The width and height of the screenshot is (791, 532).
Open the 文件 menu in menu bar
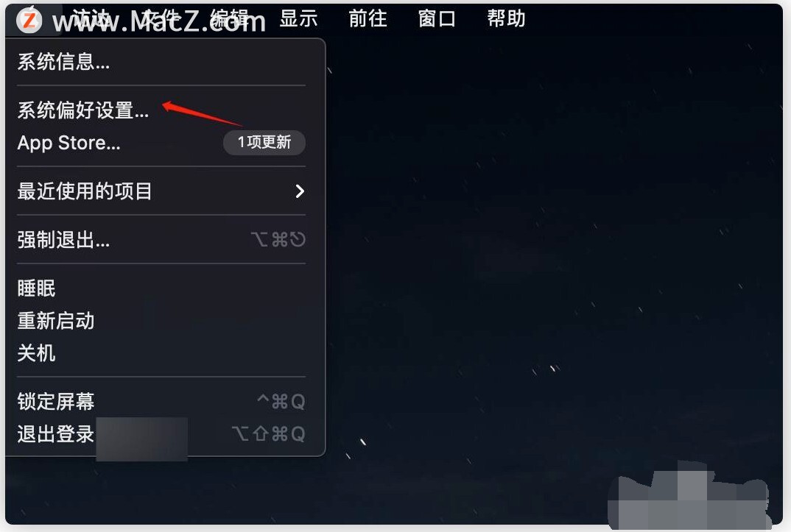click(x=161, y=19)
